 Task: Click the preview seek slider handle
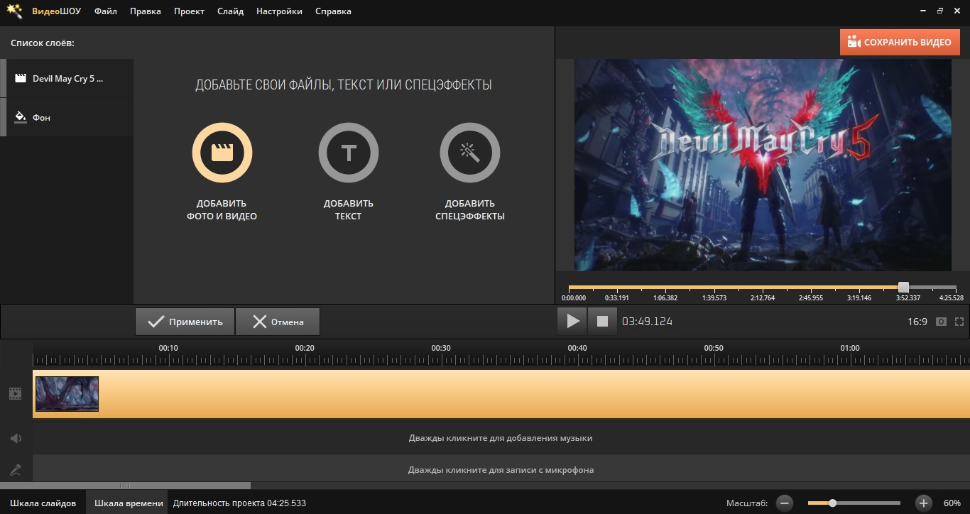[903, 287]
